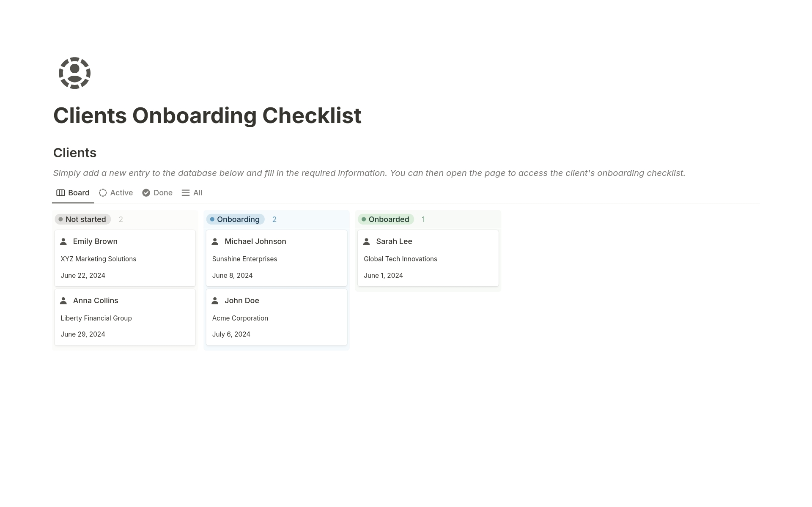
Task: Click the June 1, 2024 date on Sarah Lee
Action: click(383, 275)
